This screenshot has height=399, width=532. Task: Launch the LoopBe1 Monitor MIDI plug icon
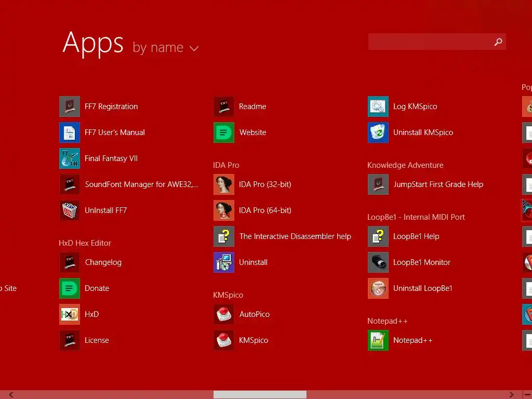tap(378, 262)
